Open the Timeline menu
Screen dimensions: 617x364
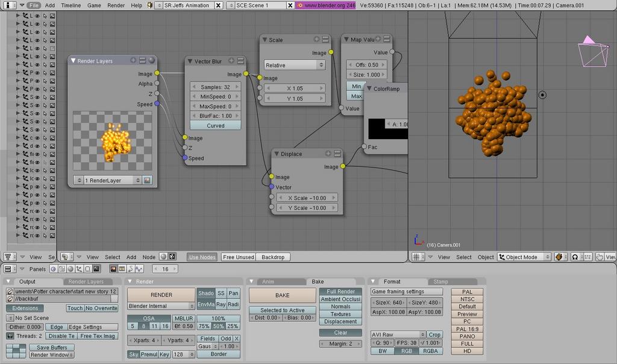click(x=71, y=5)
